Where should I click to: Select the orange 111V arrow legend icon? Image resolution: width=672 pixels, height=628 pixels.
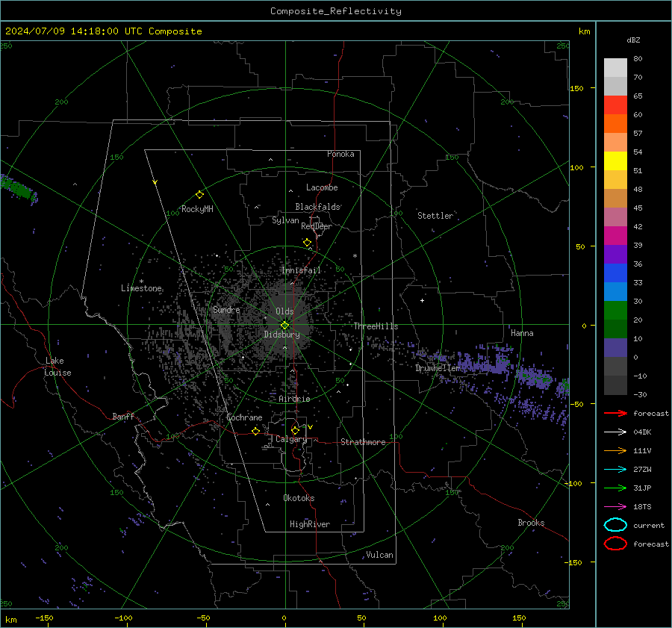click(x=615, y=450)
